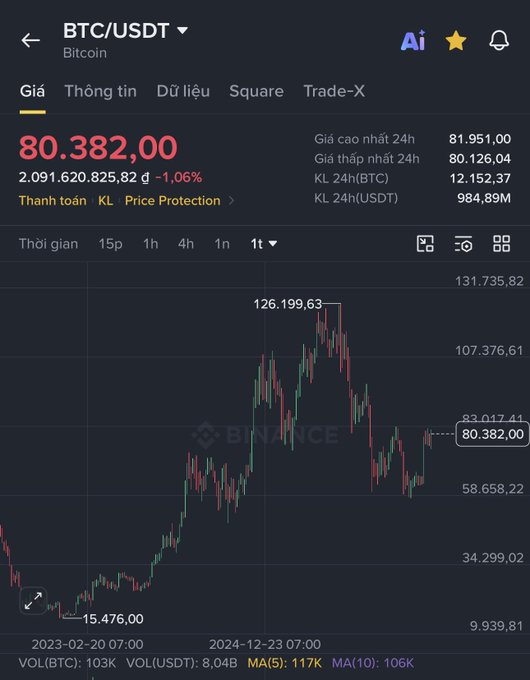The width and height of the screenshot is (530, 680).
Task: Select the Thời gian chart view
Action: (x=49, y=244)
